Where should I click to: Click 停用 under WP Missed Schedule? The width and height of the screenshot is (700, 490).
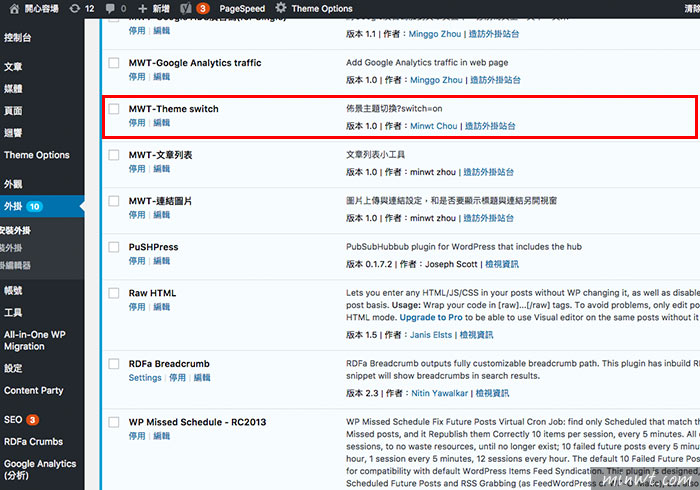pos(137,436)
